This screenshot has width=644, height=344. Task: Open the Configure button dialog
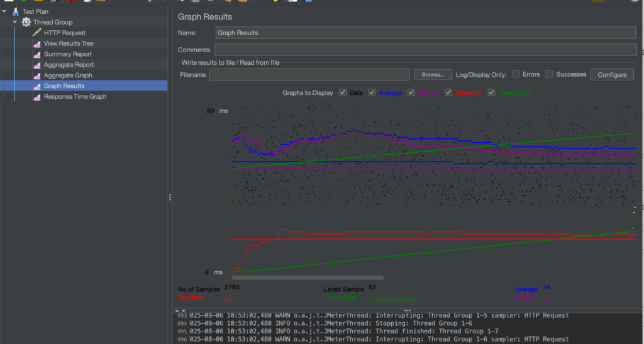coord(612,75)
